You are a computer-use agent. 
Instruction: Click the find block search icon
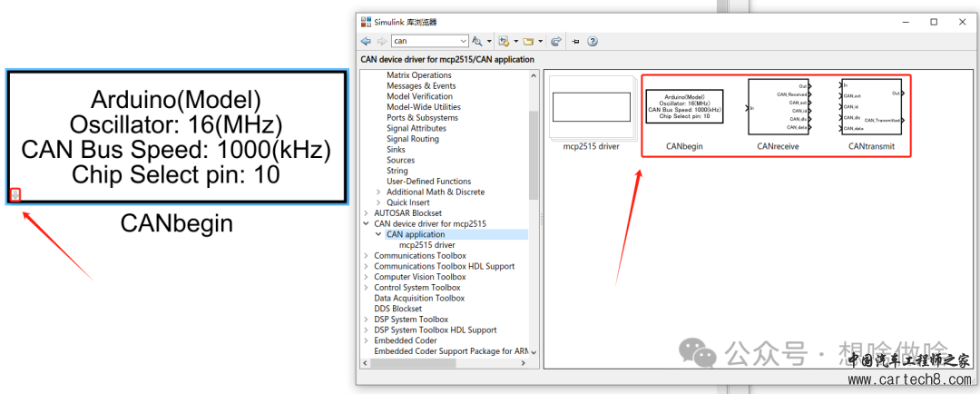(477, 41)
